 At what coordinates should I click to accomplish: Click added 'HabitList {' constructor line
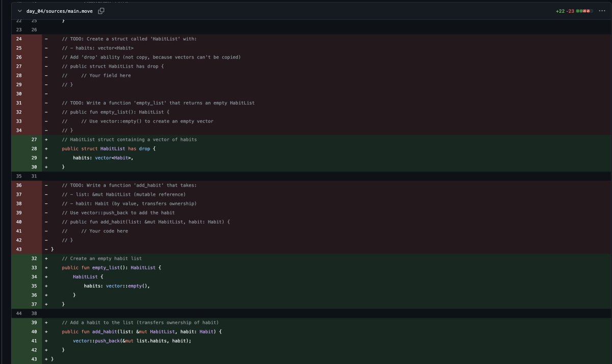(x=88, y=277)
